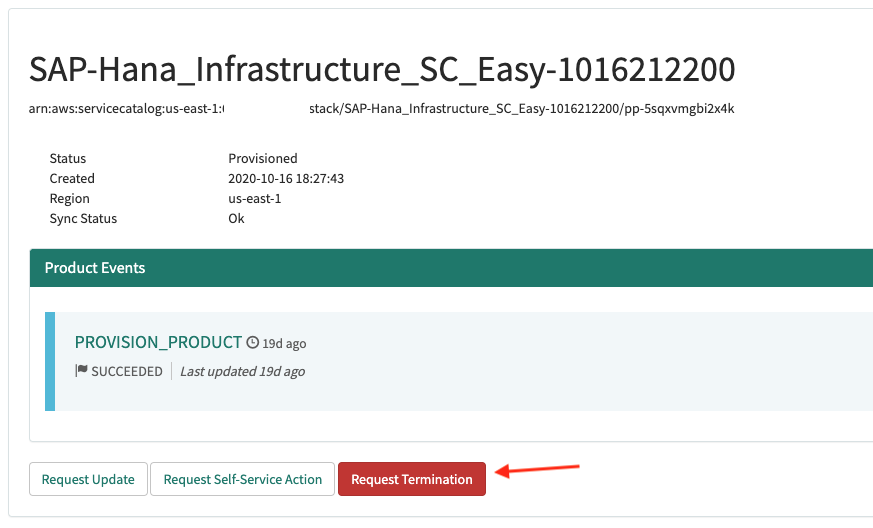This screenshot has width=873, height=528.
Task: Click the red arrow annotation
Action: pos(537,470)
